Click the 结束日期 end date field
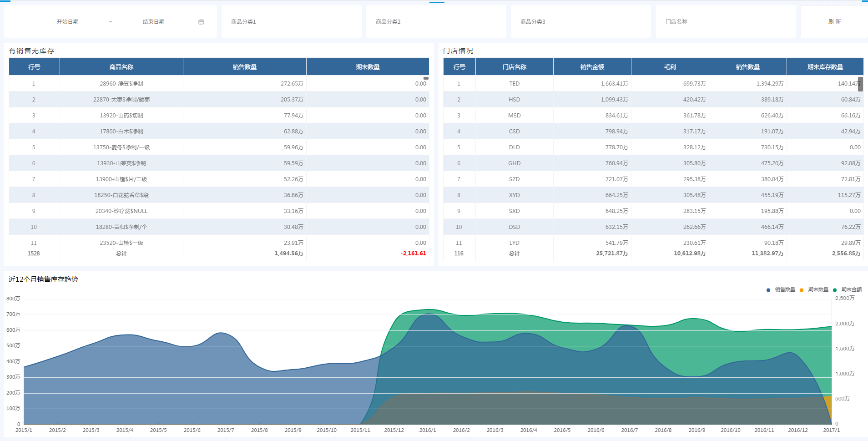Image resolution: width=868 pixels, height=441 pixels. coord(154,22)
